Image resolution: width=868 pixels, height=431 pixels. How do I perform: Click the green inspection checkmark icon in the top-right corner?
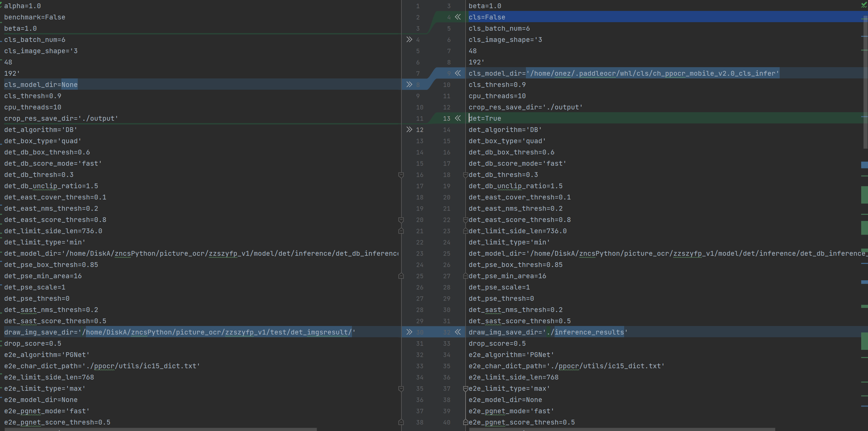[x=864, y=5]
